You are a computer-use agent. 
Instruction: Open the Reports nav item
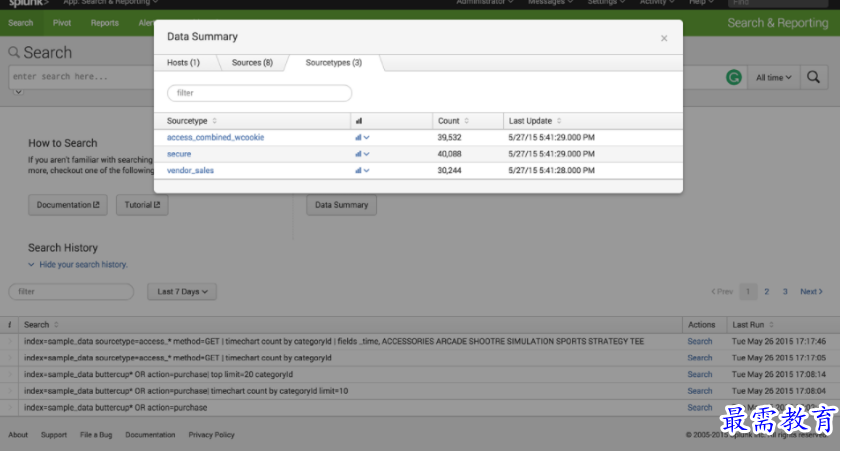(x=104, y=23)
